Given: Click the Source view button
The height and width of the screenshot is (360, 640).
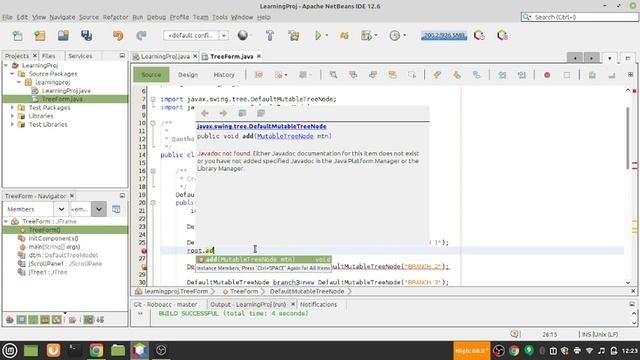Looking at the screenshot, I should pyautogui.click(x=151, y=75).
